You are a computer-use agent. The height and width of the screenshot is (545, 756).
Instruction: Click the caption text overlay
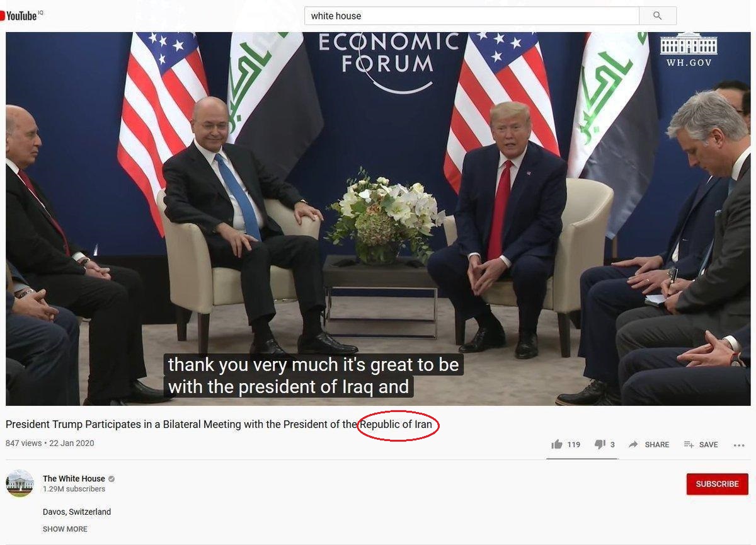314,376
